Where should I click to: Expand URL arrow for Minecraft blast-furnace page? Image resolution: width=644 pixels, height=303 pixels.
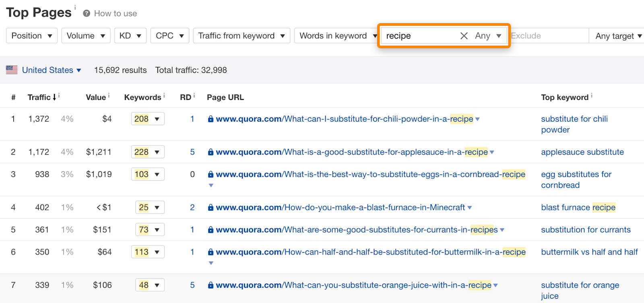click(x=469, y=208)
